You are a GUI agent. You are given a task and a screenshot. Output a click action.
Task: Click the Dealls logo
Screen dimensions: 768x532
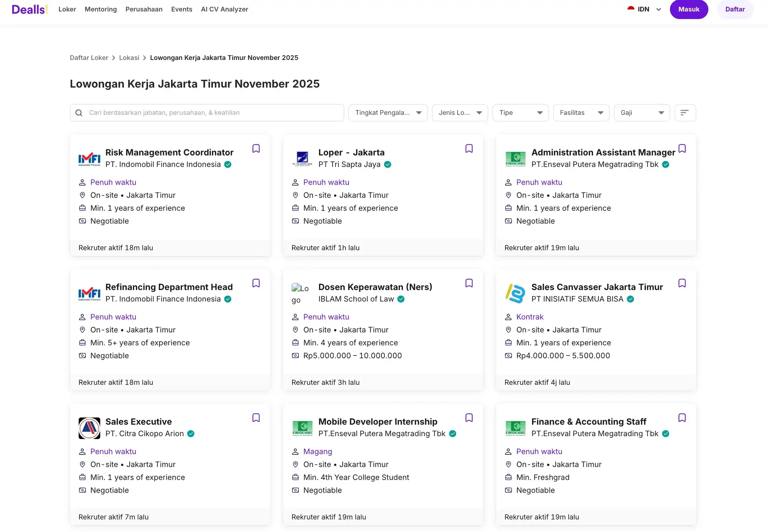tap(30, 9)
